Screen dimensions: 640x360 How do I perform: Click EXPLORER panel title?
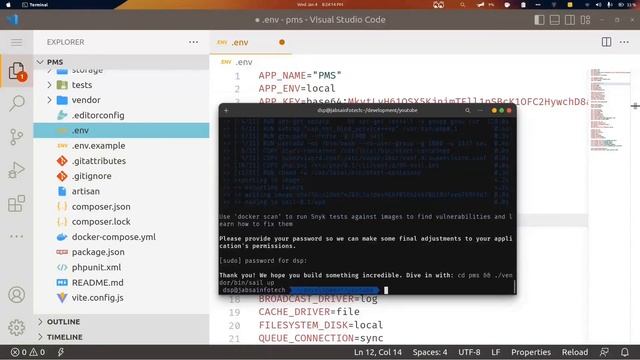65,42
